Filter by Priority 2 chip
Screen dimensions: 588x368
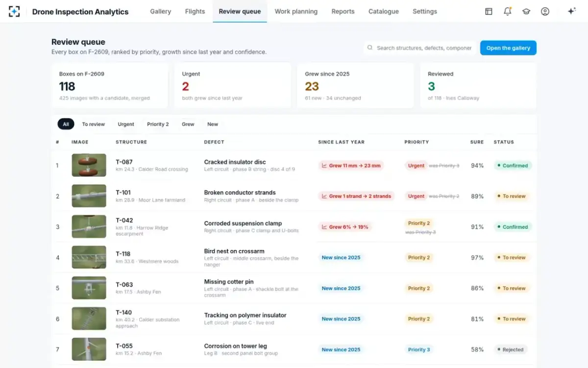(x=158, y=124)
